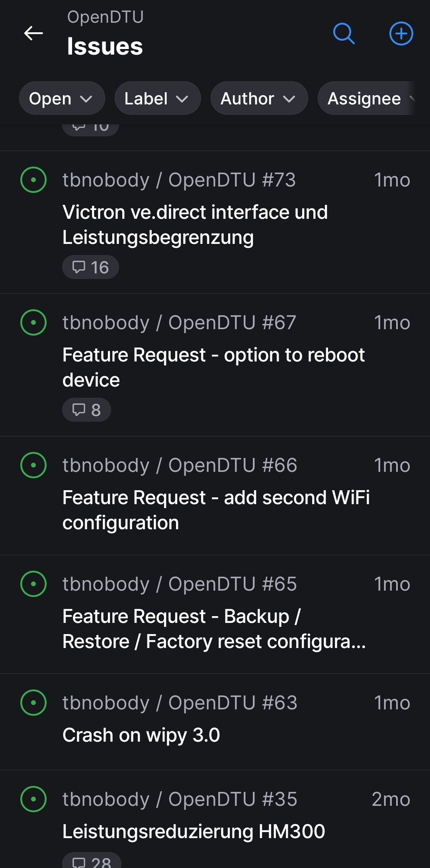Expand the Label filter dropdown
Screen dimensions: 430x868
[157, 98]
